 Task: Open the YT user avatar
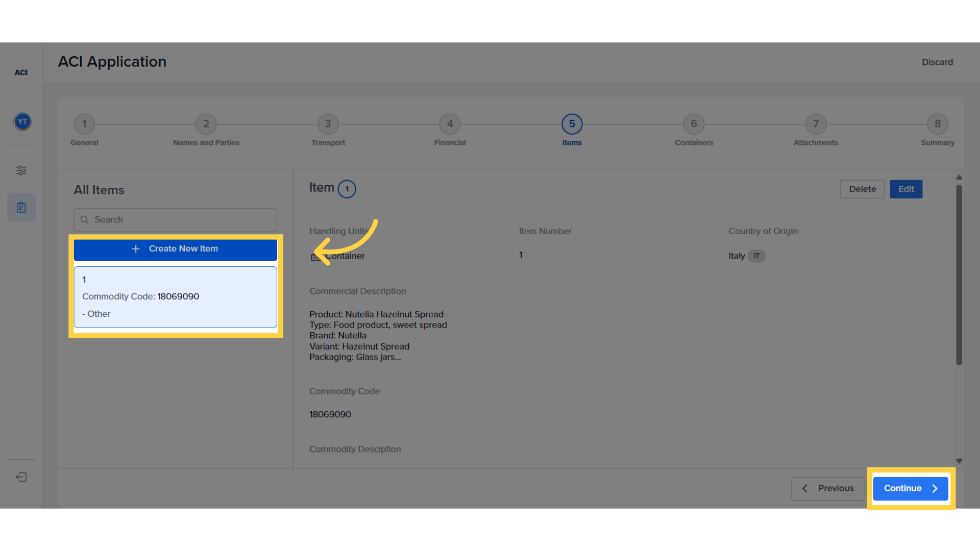click(x=22, y=121)
